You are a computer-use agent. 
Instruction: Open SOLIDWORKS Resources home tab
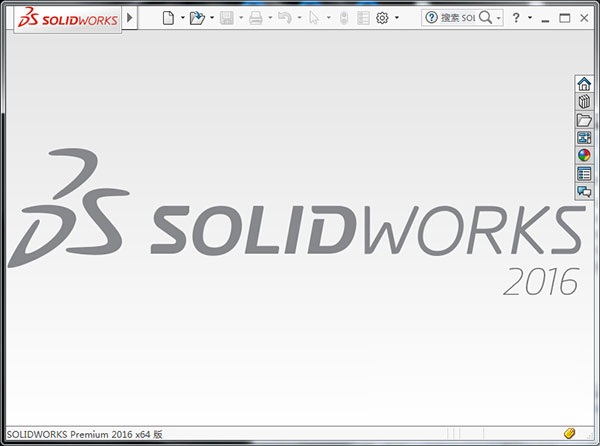coord(584,84)
